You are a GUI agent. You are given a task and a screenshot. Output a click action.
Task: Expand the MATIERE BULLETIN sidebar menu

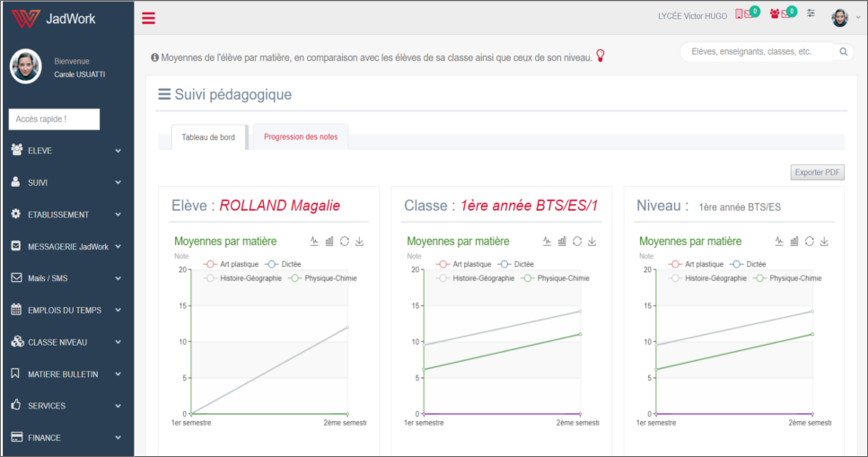point(67,374)
